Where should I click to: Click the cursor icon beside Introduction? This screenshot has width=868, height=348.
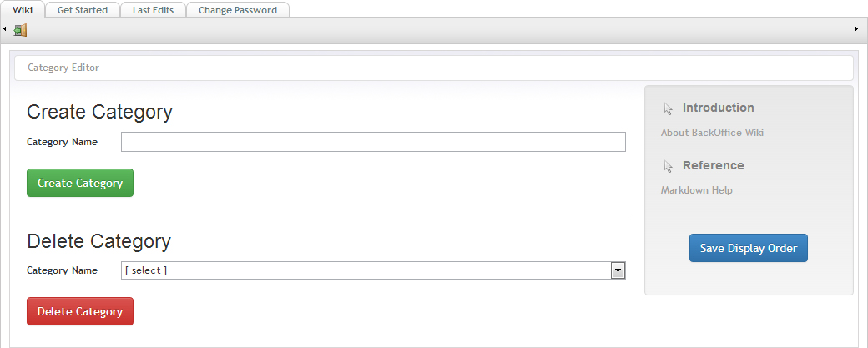click(669, 108)
